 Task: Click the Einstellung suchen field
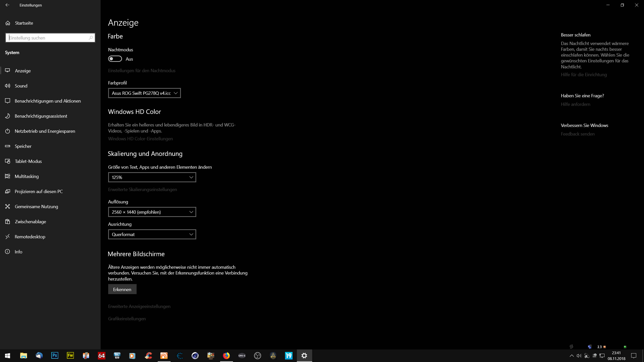48,38
